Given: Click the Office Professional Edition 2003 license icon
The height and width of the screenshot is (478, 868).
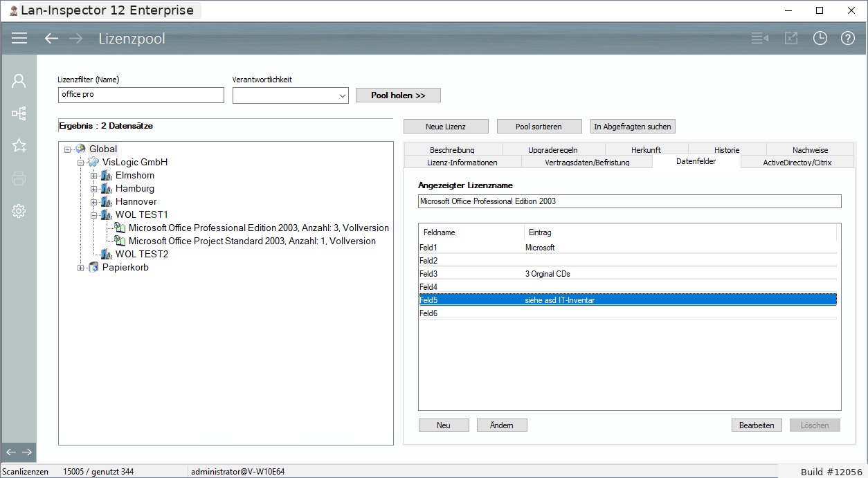Looking at the screenshot, I should pyautogui.click(x=120, y=228).
